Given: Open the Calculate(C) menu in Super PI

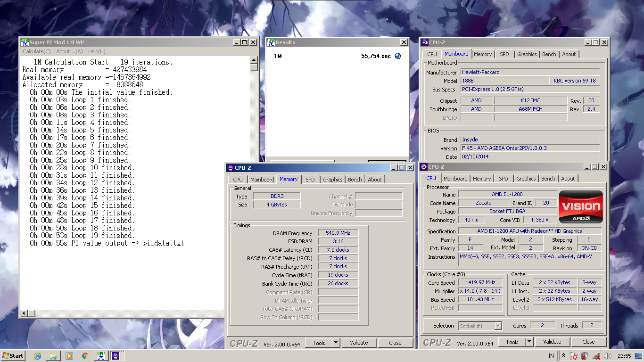Looking at the screenshot, I should point(37,51).
